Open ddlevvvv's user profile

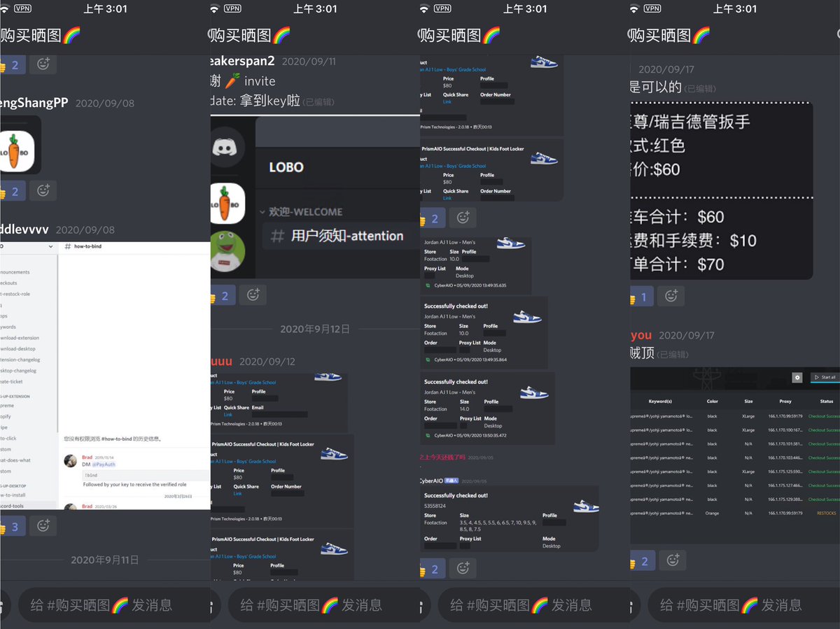[x=24, y=229]
